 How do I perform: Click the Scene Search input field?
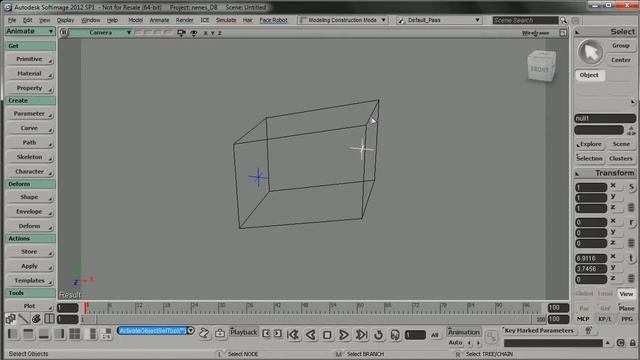point(525,20)
